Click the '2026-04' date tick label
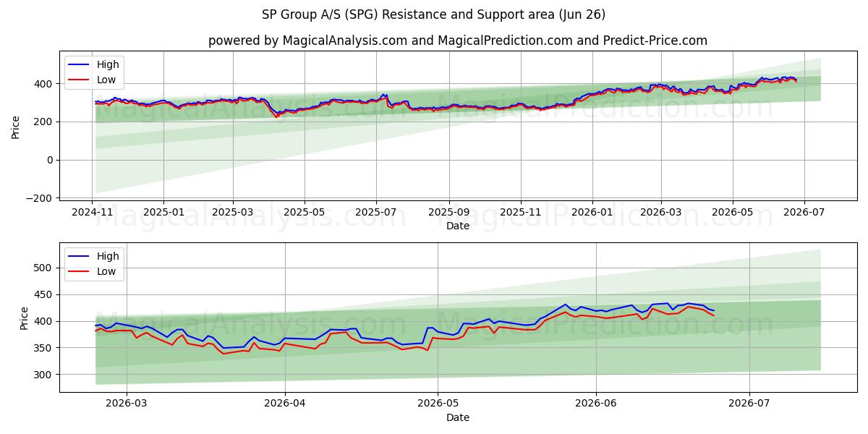868x434 pixels. coord(285,404)
